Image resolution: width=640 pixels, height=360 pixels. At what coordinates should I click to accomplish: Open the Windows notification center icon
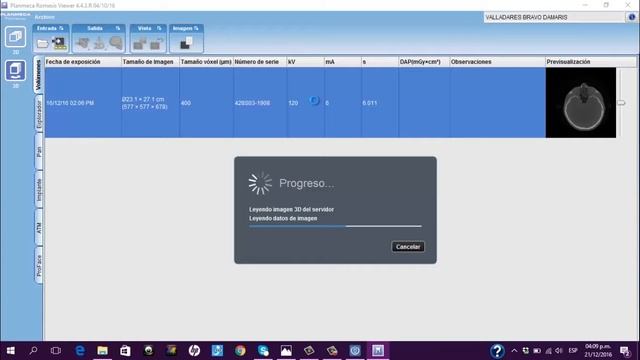coord(624,351)
